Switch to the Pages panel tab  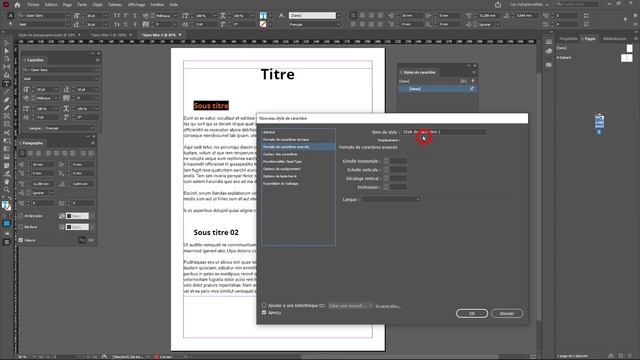tap(590, 39)
